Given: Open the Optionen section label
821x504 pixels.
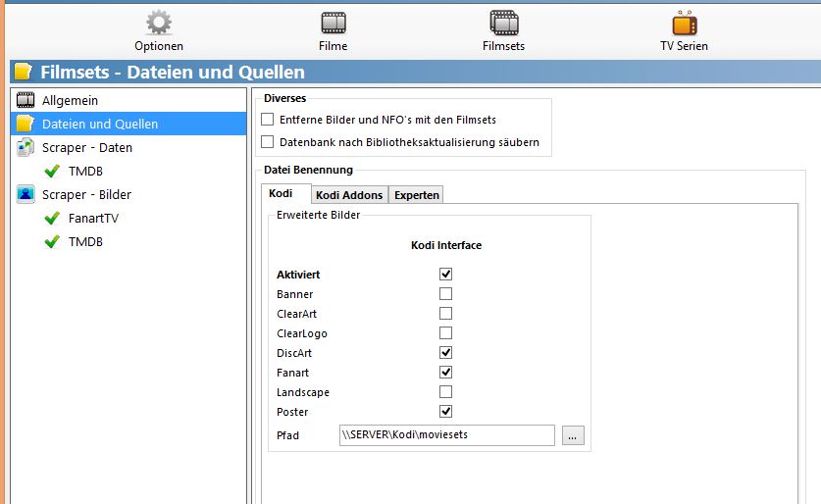Looking at the screenshot, I should (x=159, y=46).
